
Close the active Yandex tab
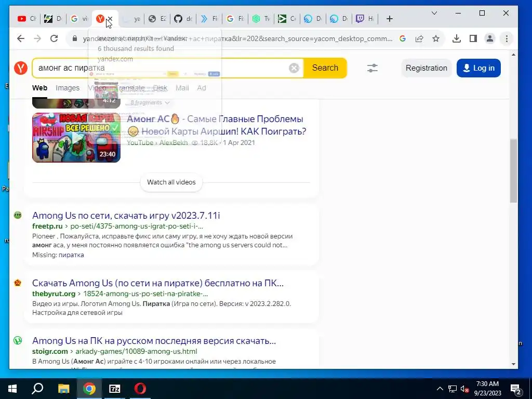110,19
